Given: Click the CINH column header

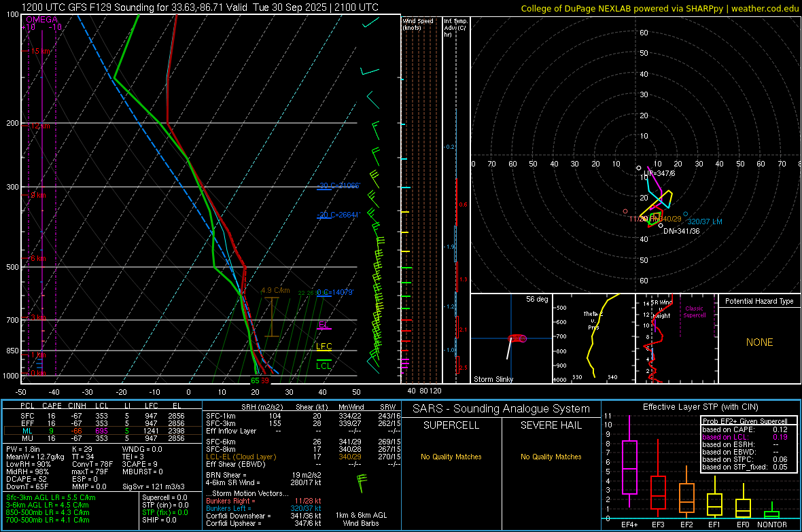Looking at the screenshot, I should point(77,406).
